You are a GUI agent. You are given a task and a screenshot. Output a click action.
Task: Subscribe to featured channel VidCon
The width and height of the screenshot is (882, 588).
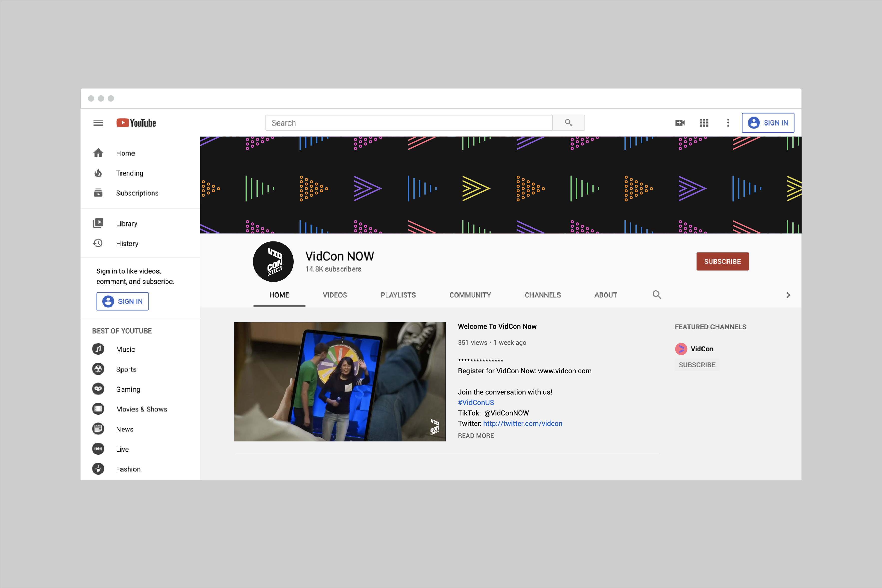coord(697,365)
